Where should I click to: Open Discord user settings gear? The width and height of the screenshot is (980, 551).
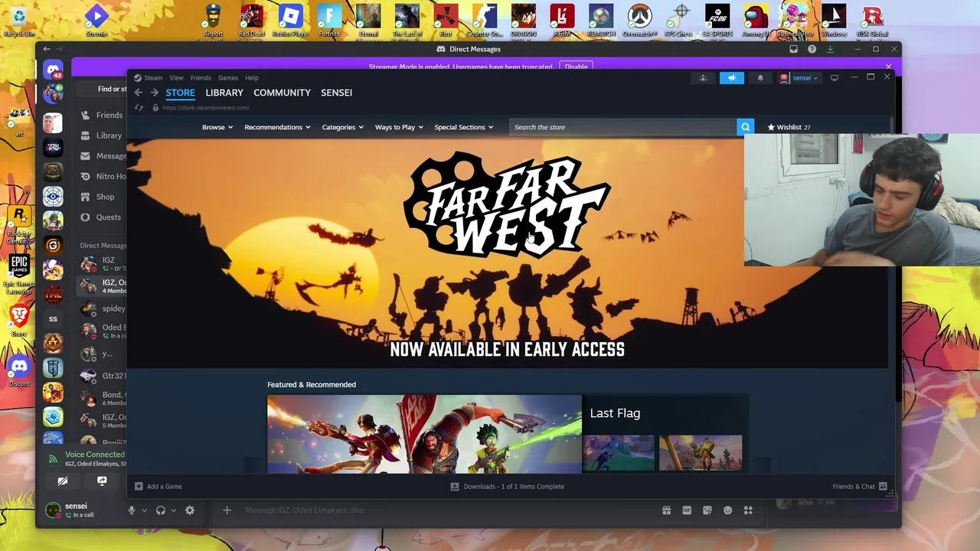pos(190,510)
